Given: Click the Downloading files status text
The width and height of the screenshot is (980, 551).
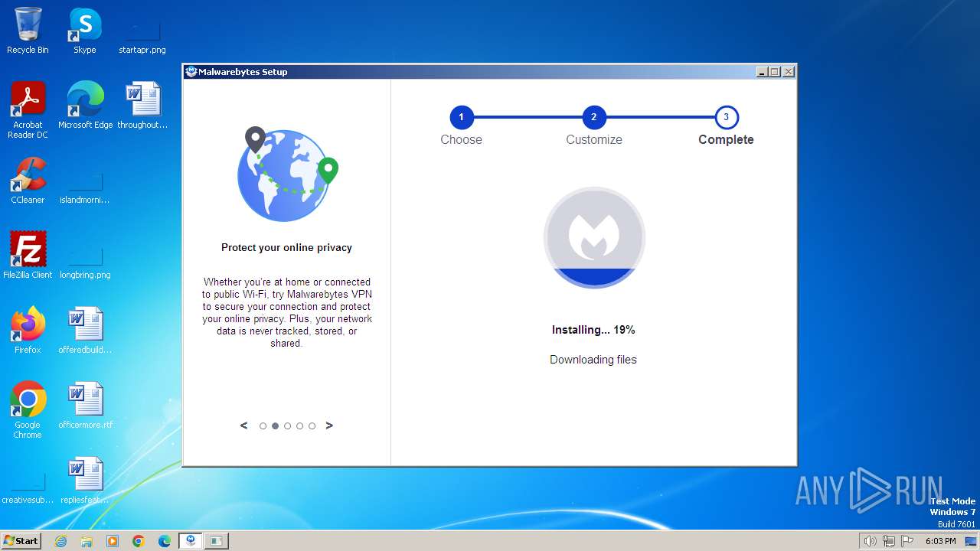Looking at the screenshot, I should [x=593, y=360].
